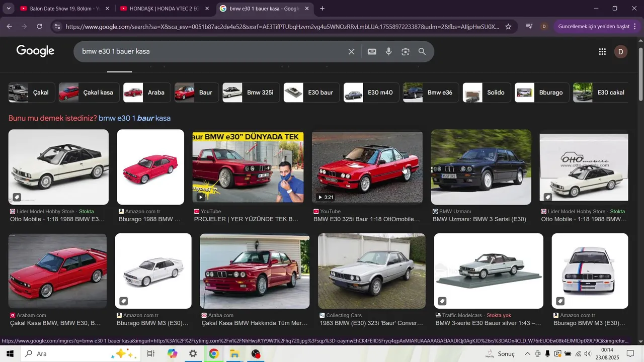Open File Explorer on the taskbar
Viewport: 644px width, 362px height.
234,353
